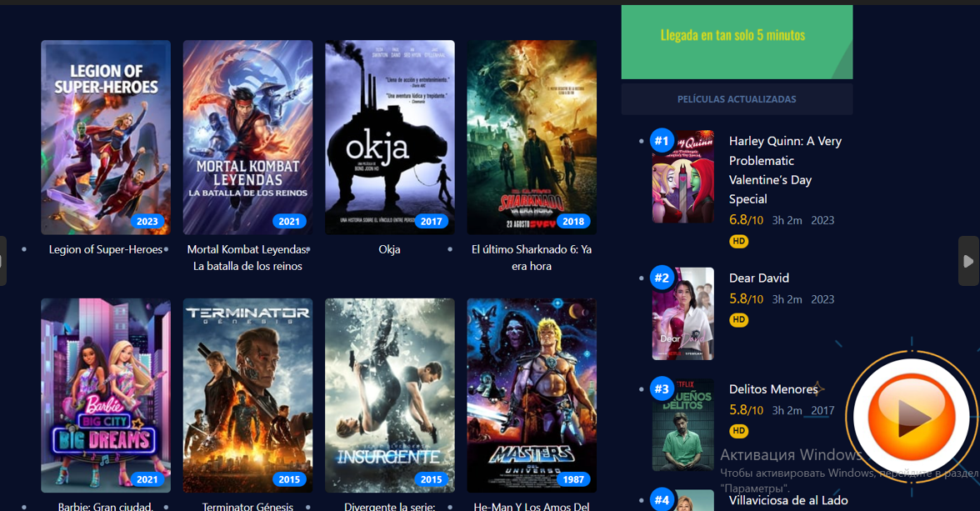This screenshot has width=980, height=511.
Task: Open the 'Divergente la serie:' title link
Action: [x=389, y=506]
